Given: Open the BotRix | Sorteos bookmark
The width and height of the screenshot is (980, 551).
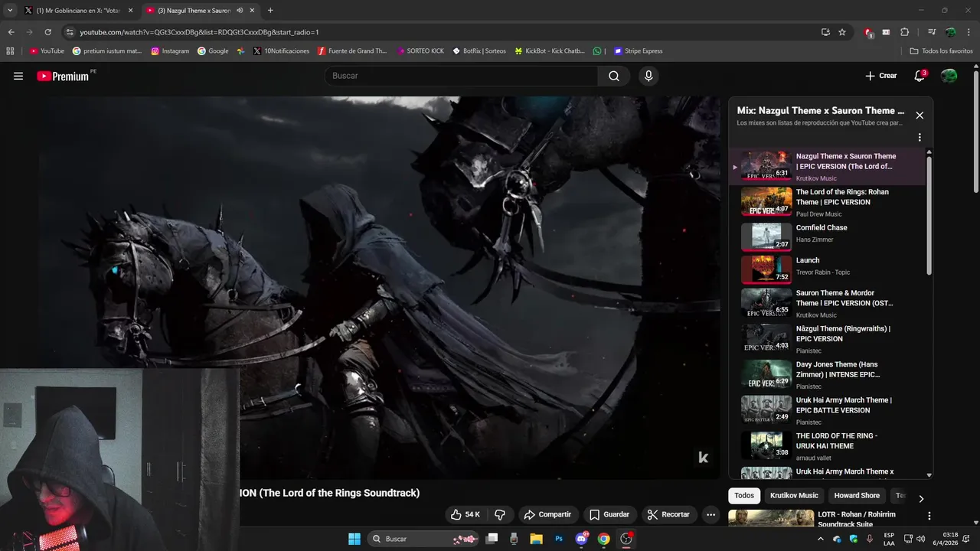Looking at the screenshot, I should (x=479, y=51).
